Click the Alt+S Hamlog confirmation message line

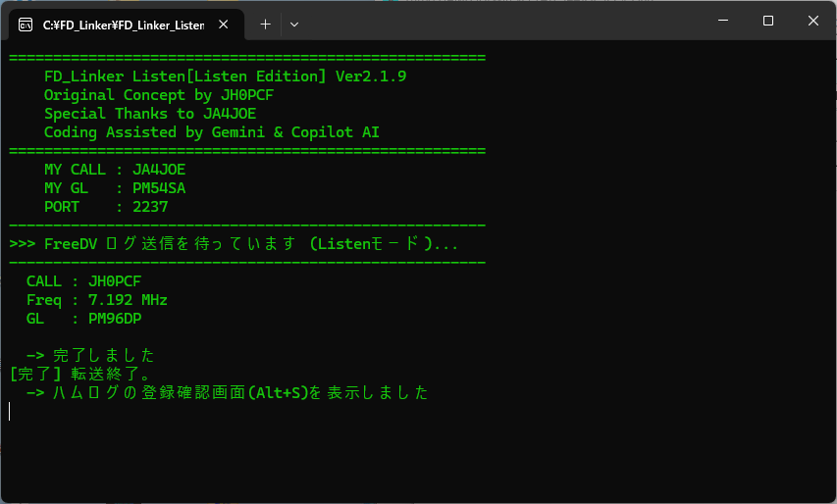pos(228,392)
